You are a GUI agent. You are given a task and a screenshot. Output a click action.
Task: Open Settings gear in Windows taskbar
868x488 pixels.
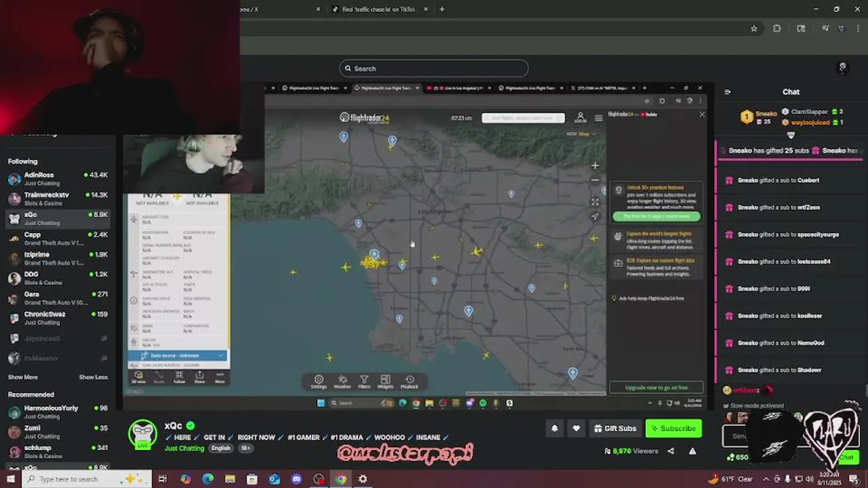coord(363,479)
